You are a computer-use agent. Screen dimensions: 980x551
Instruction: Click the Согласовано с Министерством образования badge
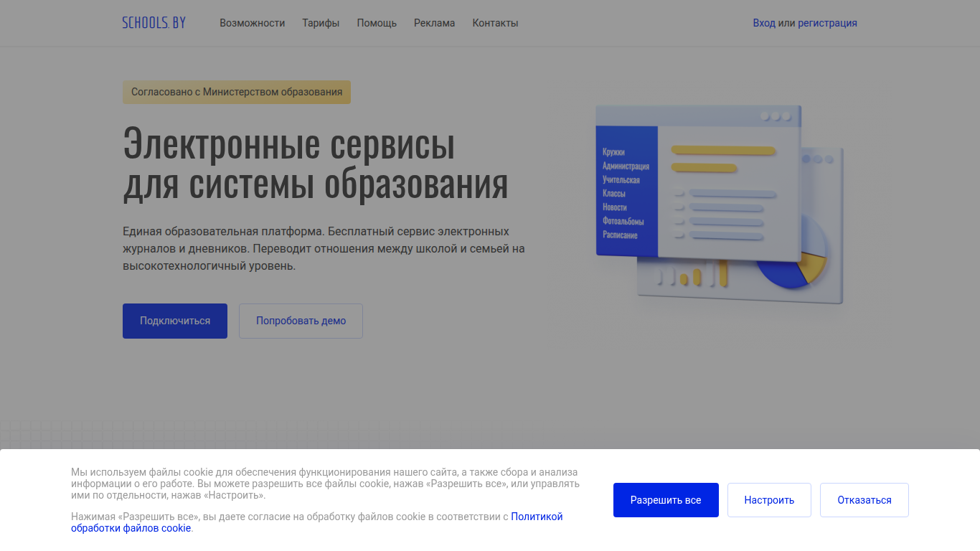tap(237, 92)
